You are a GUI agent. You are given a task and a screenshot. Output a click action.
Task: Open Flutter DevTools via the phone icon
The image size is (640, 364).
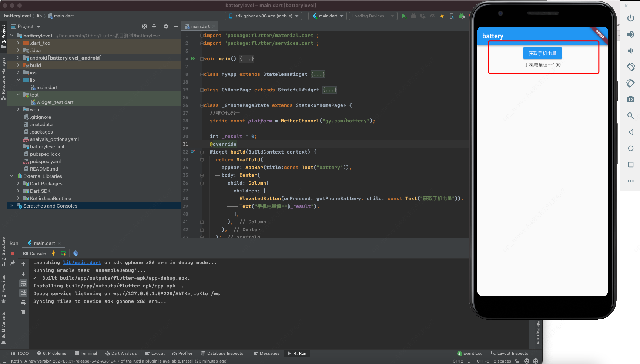[452, 16]
